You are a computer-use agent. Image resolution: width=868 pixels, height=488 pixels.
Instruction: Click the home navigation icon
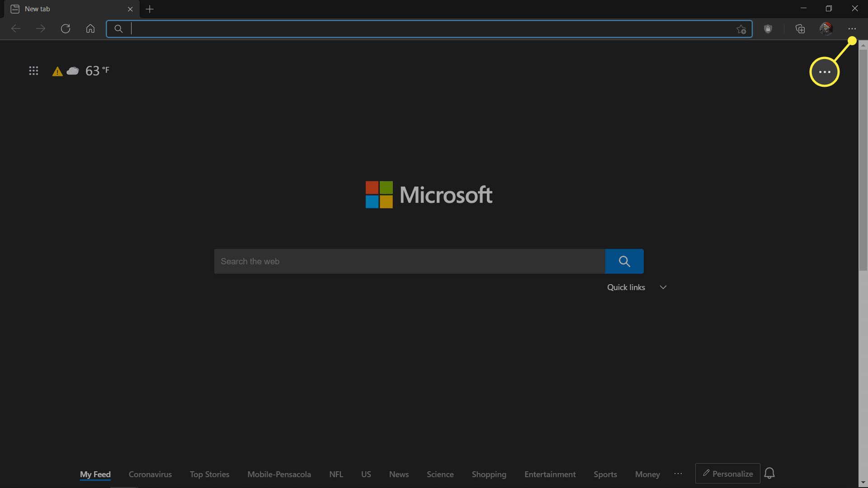pos(90,28)
